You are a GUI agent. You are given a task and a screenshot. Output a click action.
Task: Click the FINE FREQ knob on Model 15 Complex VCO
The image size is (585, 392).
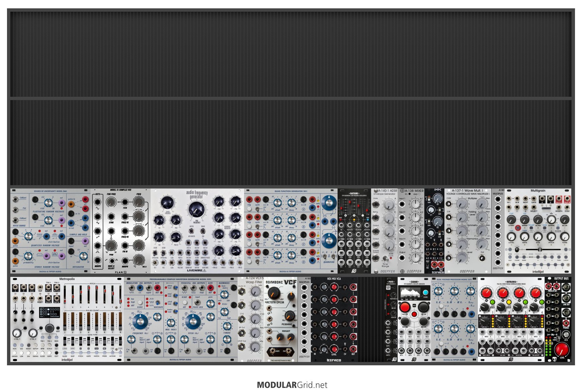coord(111,202)
